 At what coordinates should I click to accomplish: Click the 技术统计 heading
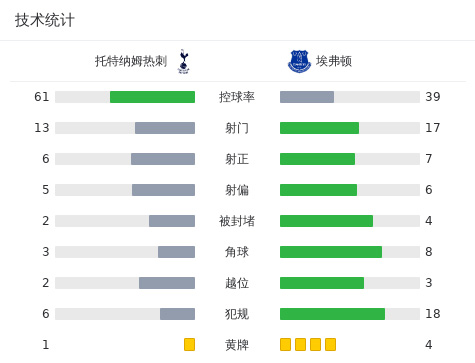pos(44,20)
